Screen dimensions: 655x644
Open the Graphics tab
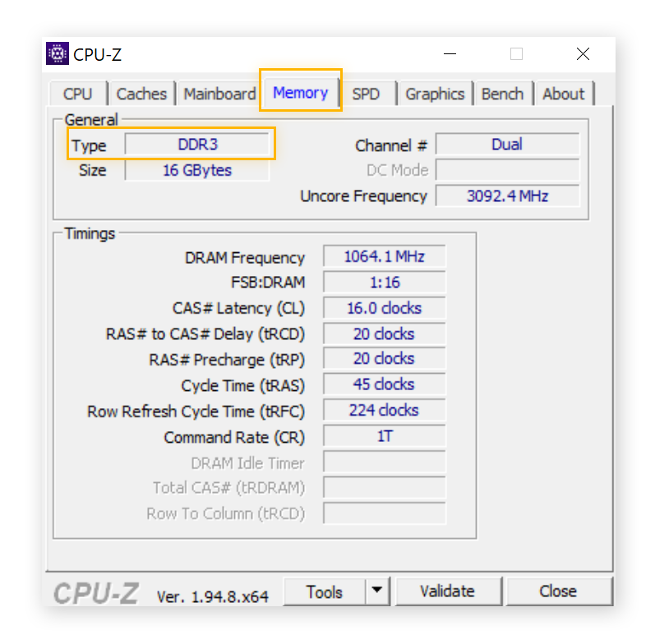pyautogui.click(x=435, y=94)
